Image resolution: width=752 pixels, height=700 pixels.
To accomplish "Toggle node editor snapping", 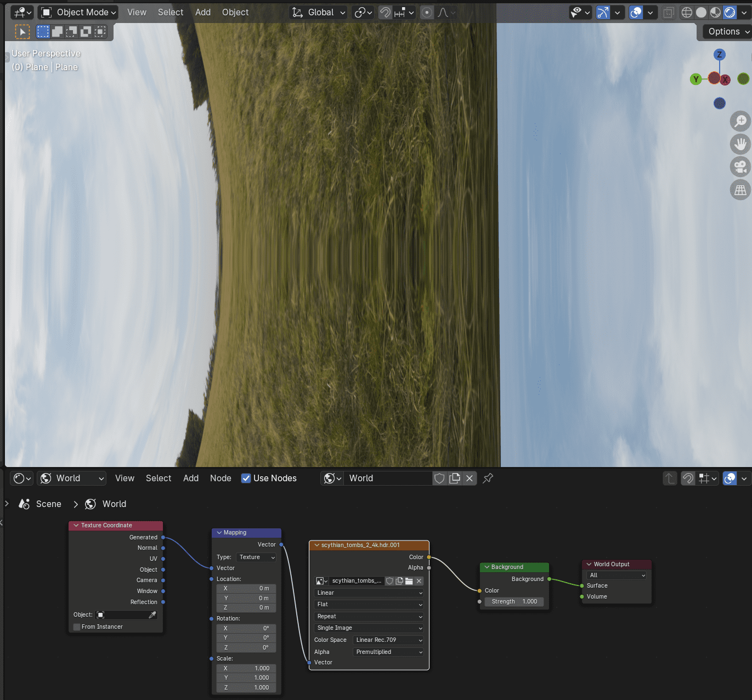I will pos(688,478).
